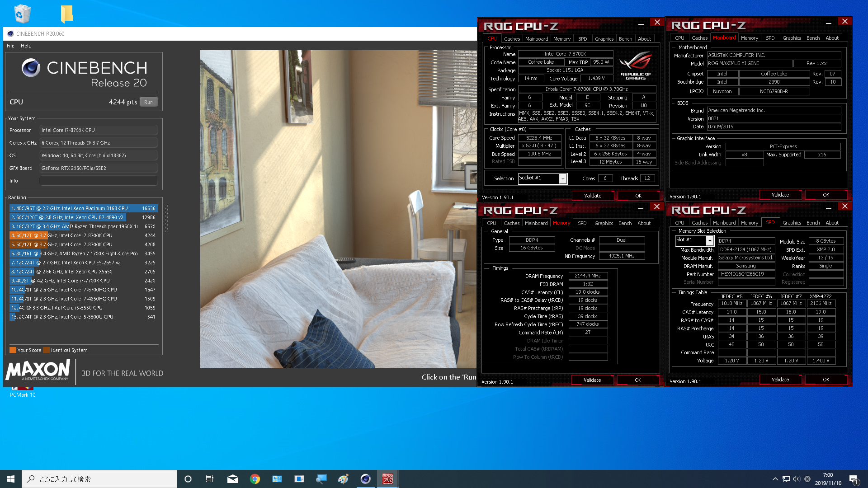Open Task View on the taskbar

click(210, 479)
